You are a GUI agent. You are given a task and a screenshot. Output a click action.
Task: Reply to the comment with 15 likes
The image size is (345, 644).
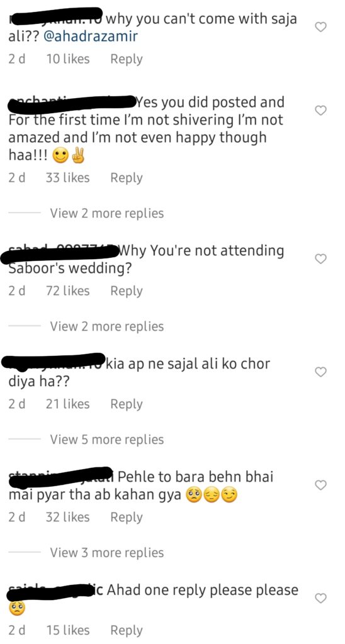pos(127,630)
